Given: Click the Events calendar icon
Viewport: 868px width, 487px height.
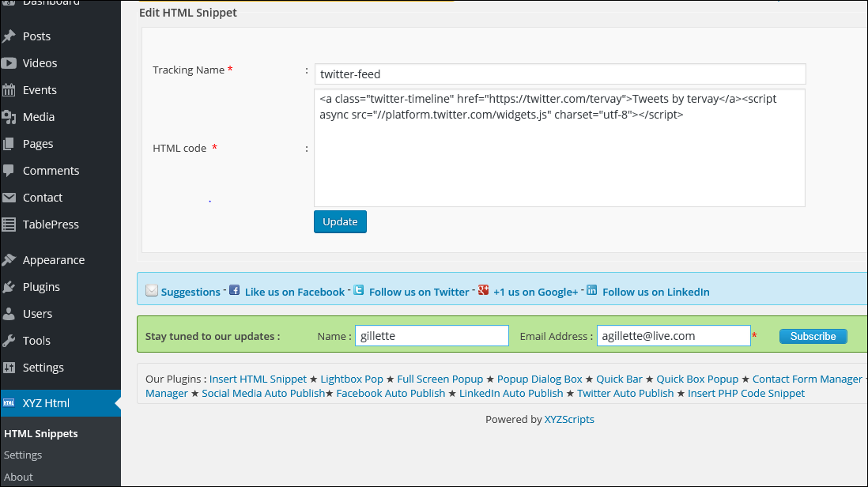Looking at the screenshot, I should point(9,90).
